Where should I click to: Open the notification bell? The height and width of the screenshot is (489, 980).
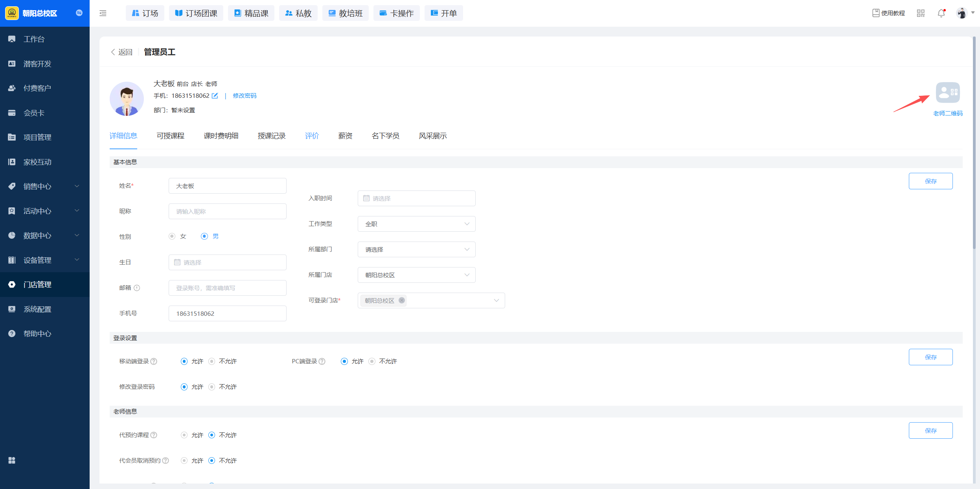(941, 13)
